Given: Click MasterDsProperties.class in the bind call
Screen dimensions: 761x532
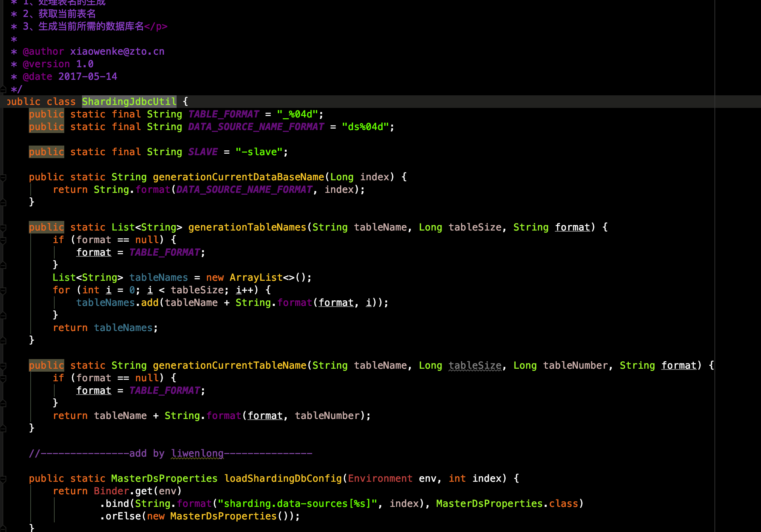Looking at the screenshot, I should pyautogui.click(x=507, y=504).
